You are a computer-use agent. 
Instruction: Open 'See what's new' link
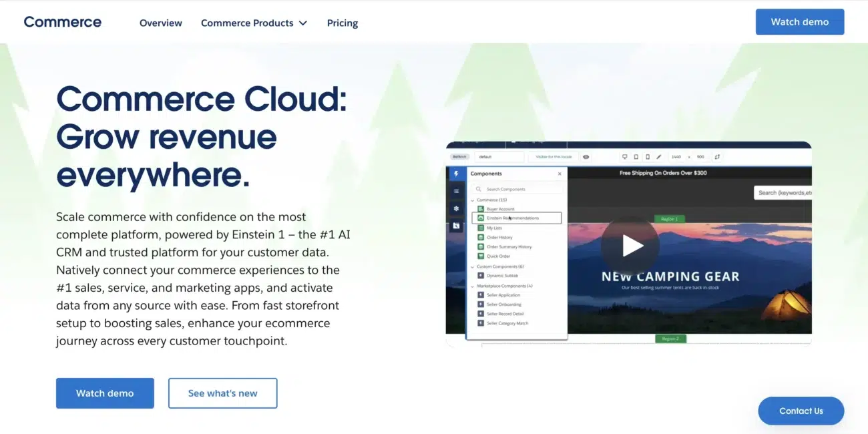point(222,393)
